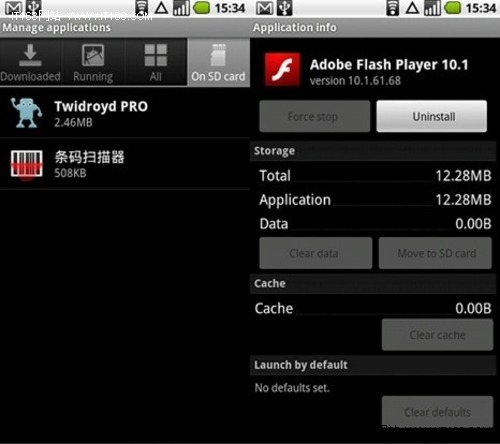Click the version 10.1.61.68 text
500x444 pixels.
[355, 81]
